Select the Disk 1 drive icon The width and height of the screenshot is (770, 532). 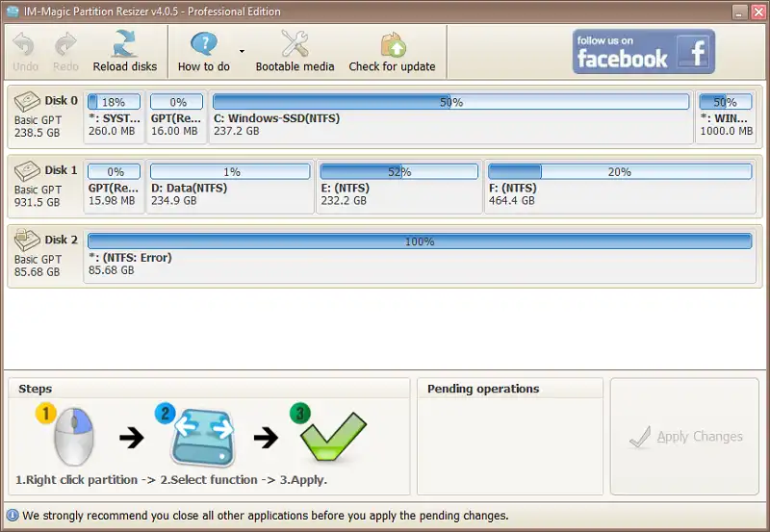28,171
